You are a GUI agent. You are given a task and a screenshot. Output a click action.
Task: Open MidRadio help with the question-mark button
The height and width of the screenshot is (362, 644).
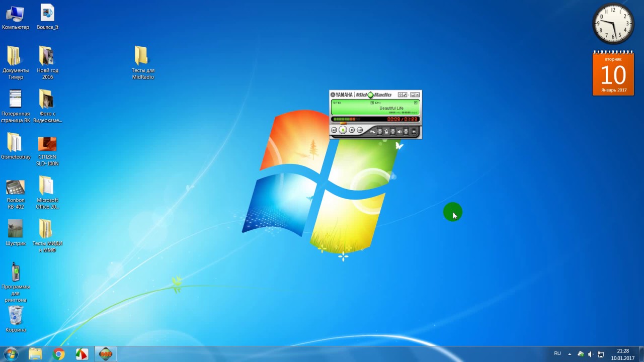400,95
